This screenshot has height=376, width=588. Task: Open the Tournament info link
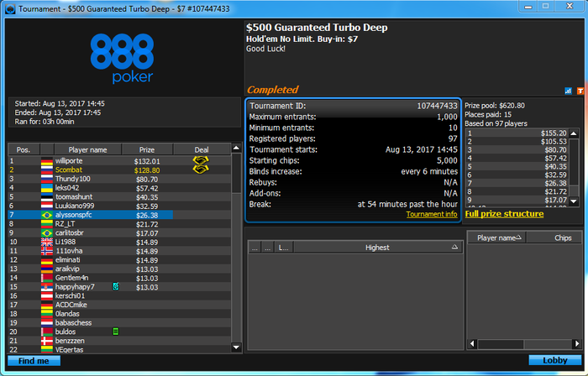tap(431, 214)
